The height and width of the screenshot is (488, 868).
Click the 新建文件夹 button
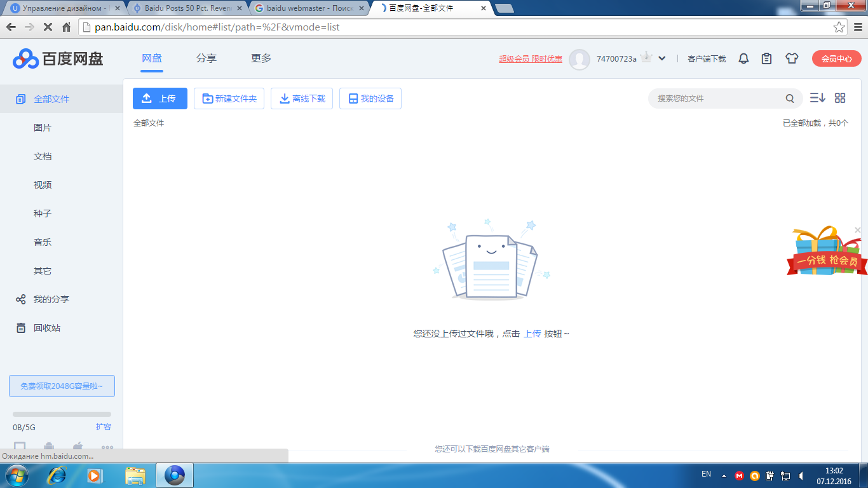point(229,98)
